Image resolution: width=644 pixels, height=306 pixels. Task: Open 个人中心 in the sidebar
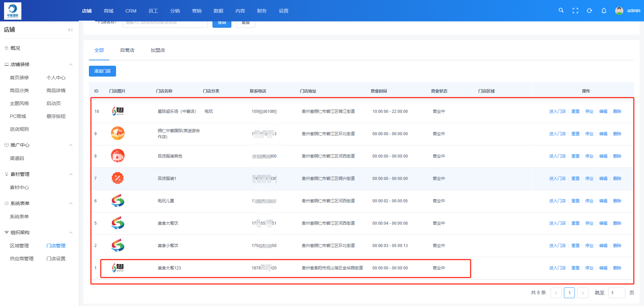coord(56,78)
